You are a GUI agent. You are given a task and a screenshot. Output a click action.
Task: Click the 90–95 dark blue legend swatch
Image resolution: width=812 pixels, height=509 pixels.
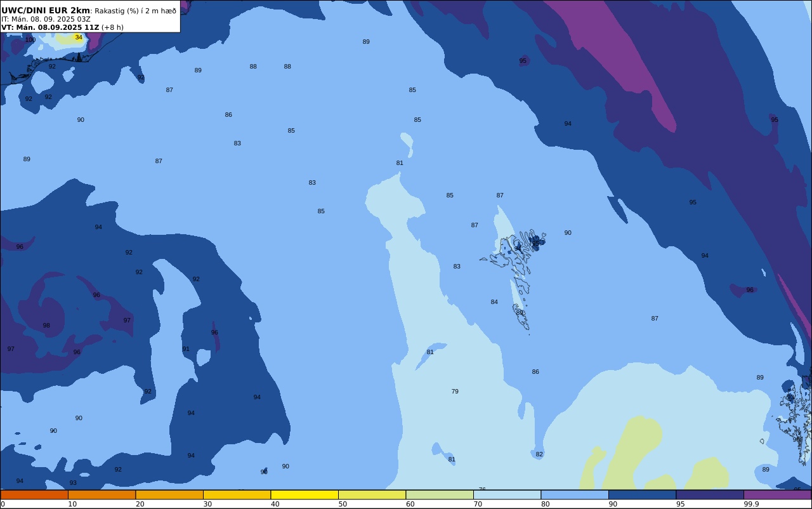click(x=642, y=494)
